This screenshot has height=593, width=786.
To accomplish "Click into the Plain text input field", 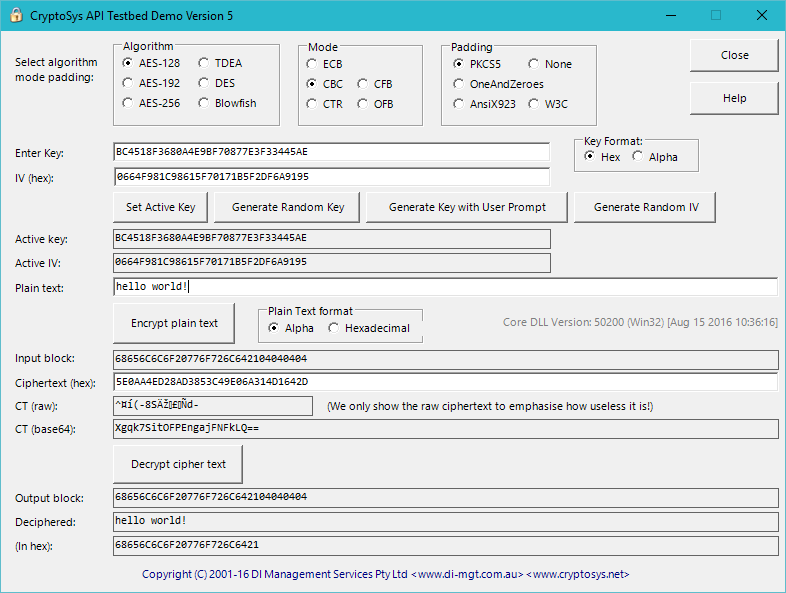I will pos(445,287).
